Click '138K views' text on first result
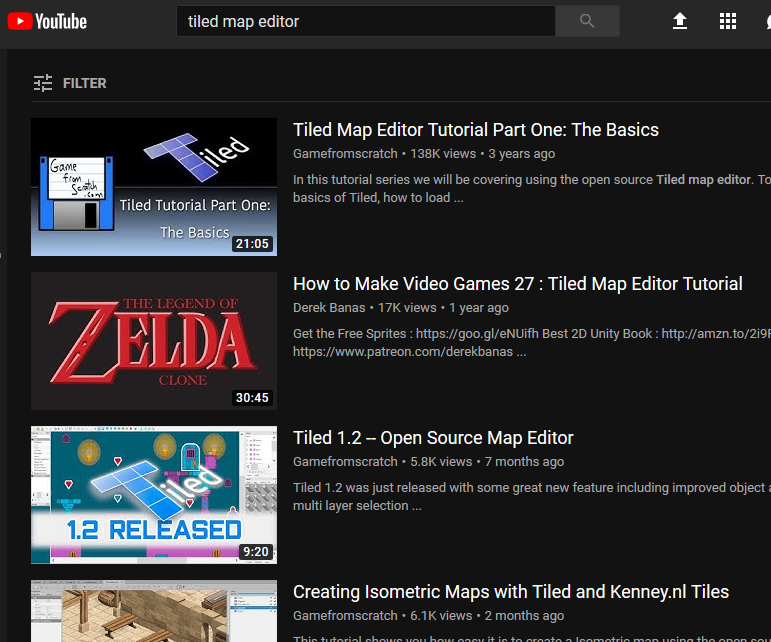The image size is (771, 642). pyautogui.click(x=443, y=153)
